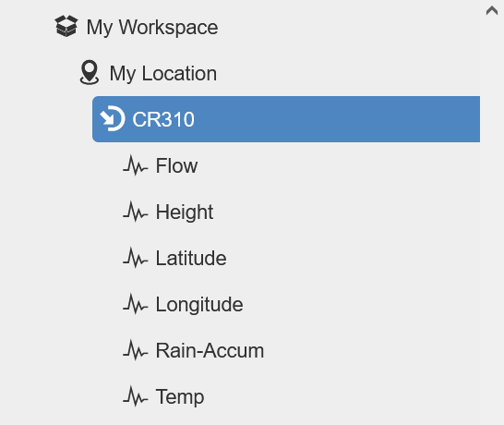This screenshot has height=425, width=504.
Task: Click the CR310 datalogger icon
Action: (x=113, y=118)
